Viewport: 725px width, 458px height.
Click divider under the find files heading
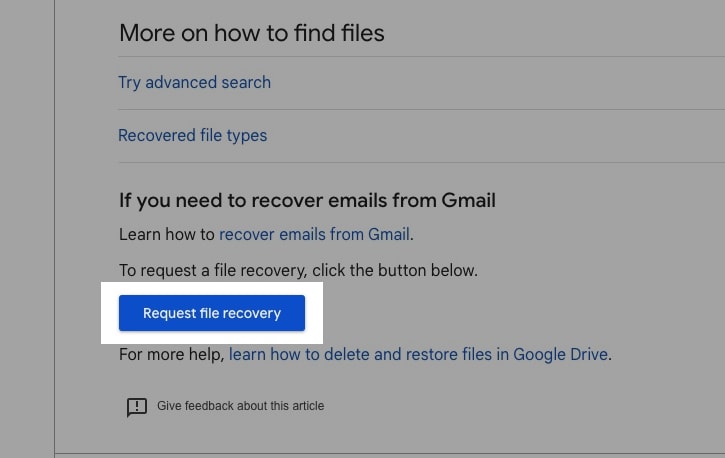[422, 57]
